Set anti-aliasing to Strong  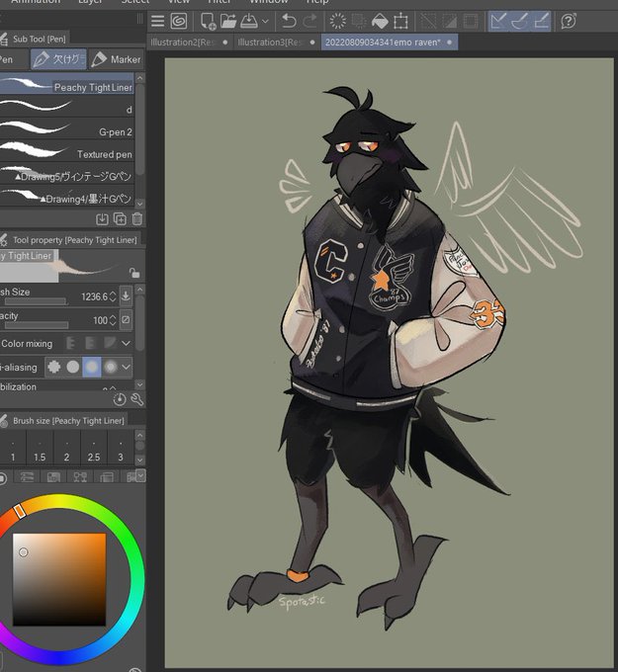pyautogui.click(x=110, y=367)
